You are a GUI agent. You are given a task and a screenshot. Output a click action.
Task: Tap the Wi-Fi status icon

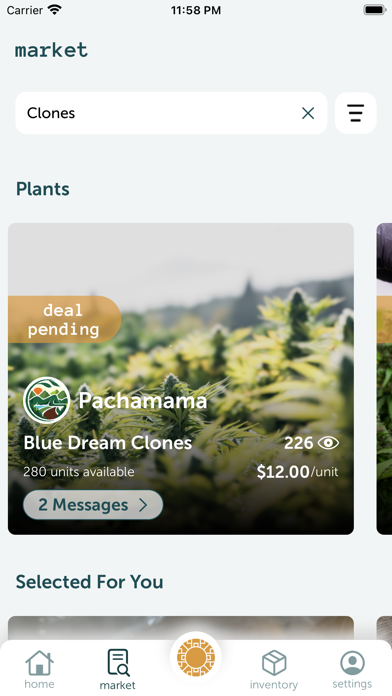click(55, 10)
